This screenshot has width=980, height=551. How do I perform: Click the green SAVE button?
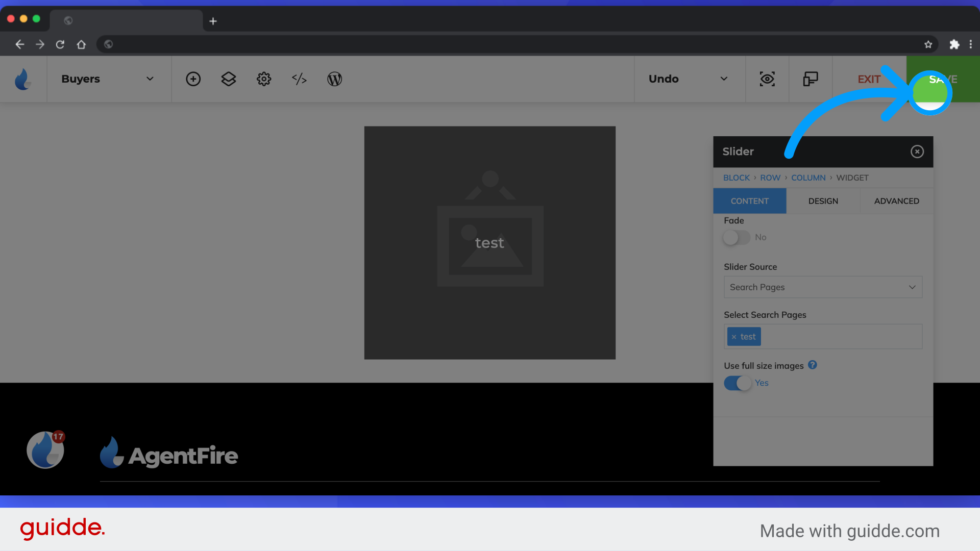pyautogui.click(x=943, y=79)
